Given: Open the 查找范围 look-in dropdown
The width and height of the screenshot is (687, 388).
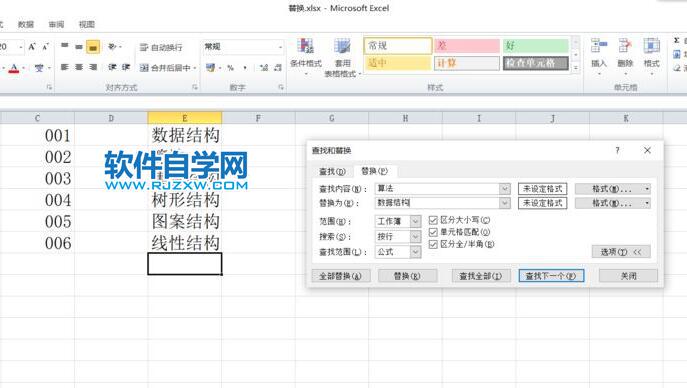Looking at the screenshot, I should tap(415, 252).
